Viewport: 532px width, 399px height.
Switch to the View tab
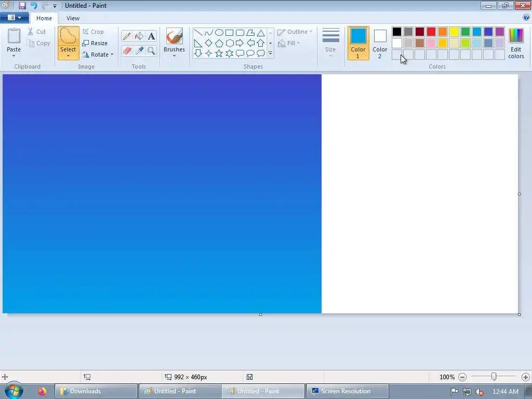[73, 18]
